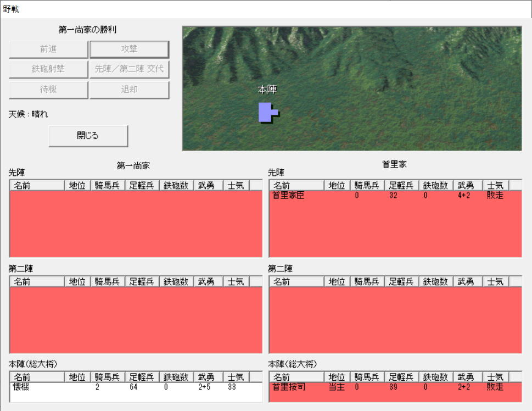Click 足軽兵 column header in 首里家 本陣 list
532x411 pixels.
pos(401,377)
